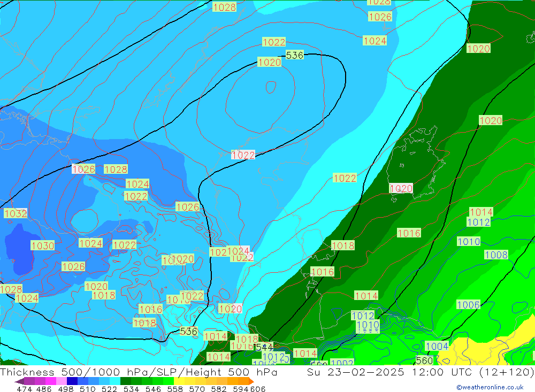Click the map title 'Thickness 500/1000 hPa/SLP/Height 500 hPa'
Viewport: 535px width, 392px height.
coord(139,372)
